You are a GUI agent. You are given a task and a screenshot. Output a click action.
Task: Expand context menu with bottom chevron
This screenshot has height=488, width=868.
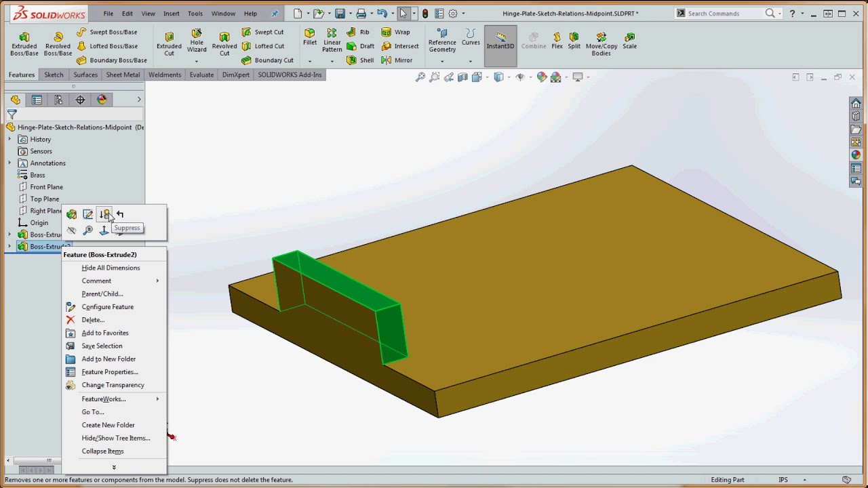(114, 467)
